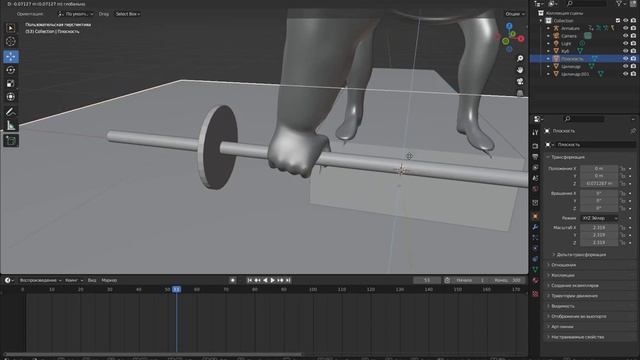Click the viewport zoom magnifier icon
This screenshot has height=360, width=640.
click(x=520, y=59)
